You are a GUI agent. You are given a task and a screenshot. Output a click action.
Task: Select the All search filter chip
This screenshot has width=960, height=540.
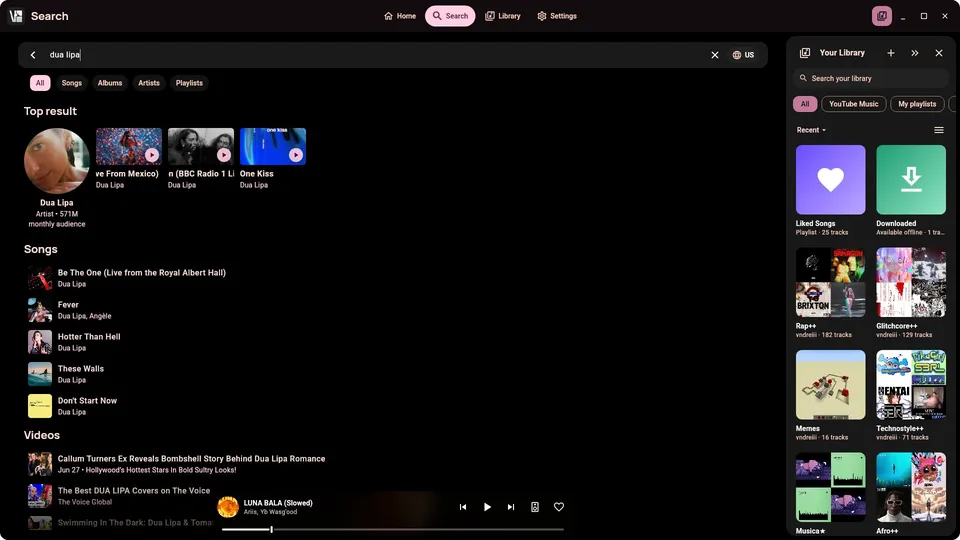40,83
